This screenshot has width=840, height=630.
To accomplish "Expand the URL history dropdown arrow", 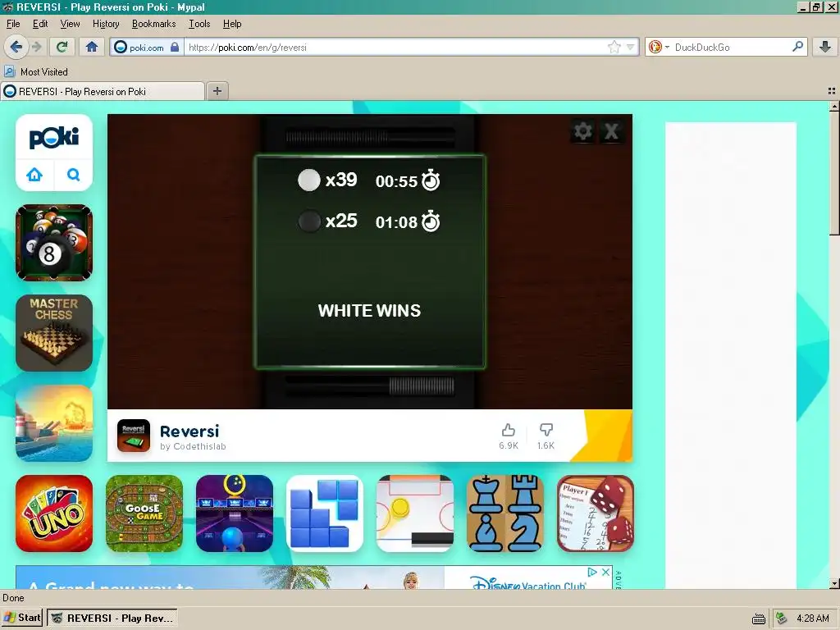I will (x=631, y=47).
